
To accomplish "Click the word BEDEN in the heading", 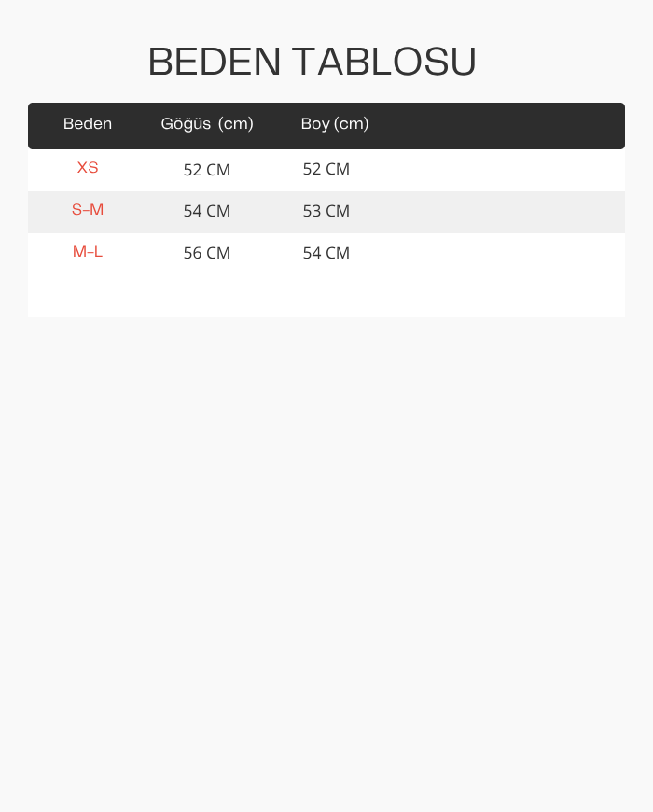I will 215,62.
